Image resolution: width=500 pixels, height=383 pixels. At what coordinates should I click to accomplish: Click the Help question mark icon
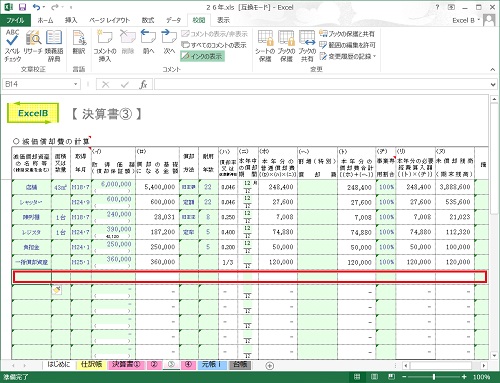[437, 7]
